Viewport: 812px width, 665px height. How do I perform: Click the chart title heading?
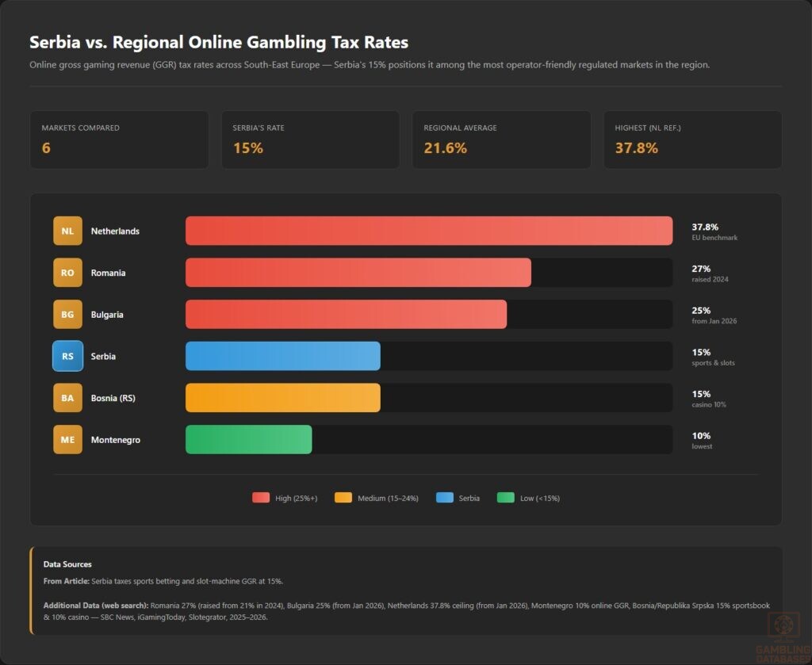pos(219,42)
